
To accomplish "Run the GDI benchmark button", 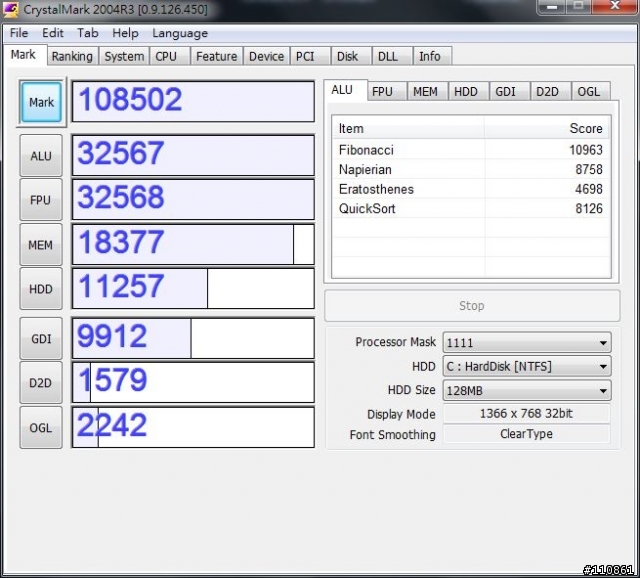I will coord(41,339).
